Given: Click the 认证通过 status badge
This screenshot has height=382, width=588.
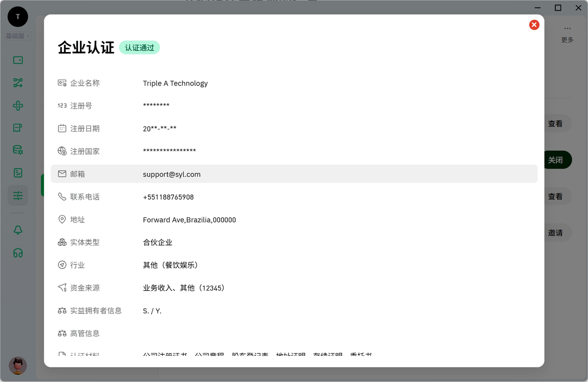Looking at the screenshot, I should click(x=139, y=48).
